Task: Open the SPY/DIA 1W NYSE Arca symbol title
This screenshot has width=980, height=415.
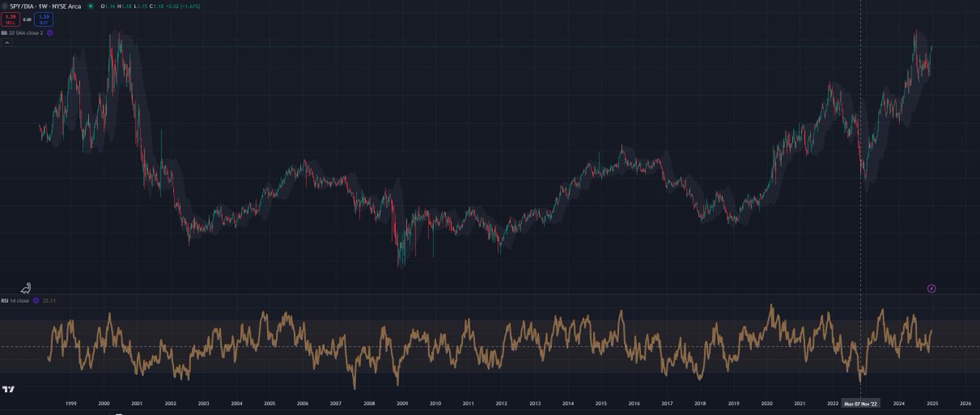Action: (x=45, y=7)
